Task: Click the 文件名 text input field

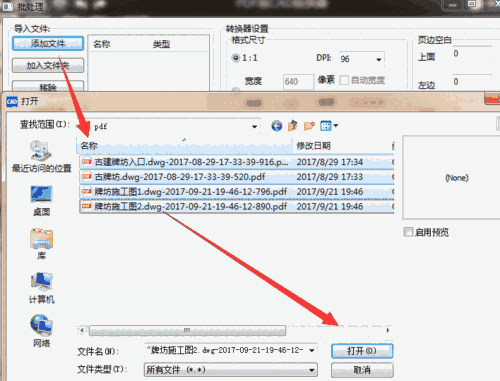Action: pyautogui.click(x=226, y=350)
